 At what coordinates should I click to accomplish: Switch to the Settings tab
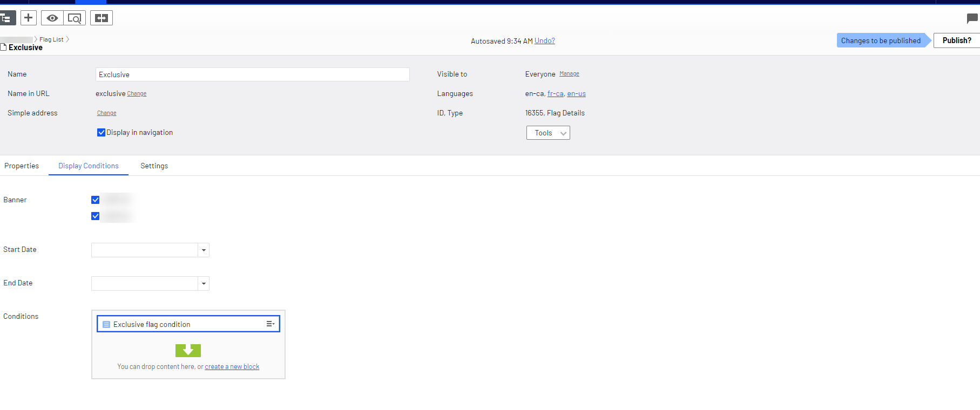[154, 166]
